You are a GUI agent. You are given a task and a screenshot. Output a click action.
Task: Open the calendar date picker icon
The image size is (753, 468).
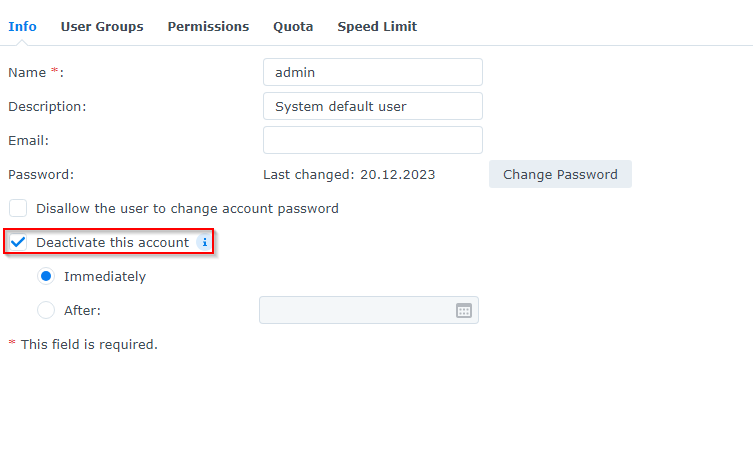[463, 311]
